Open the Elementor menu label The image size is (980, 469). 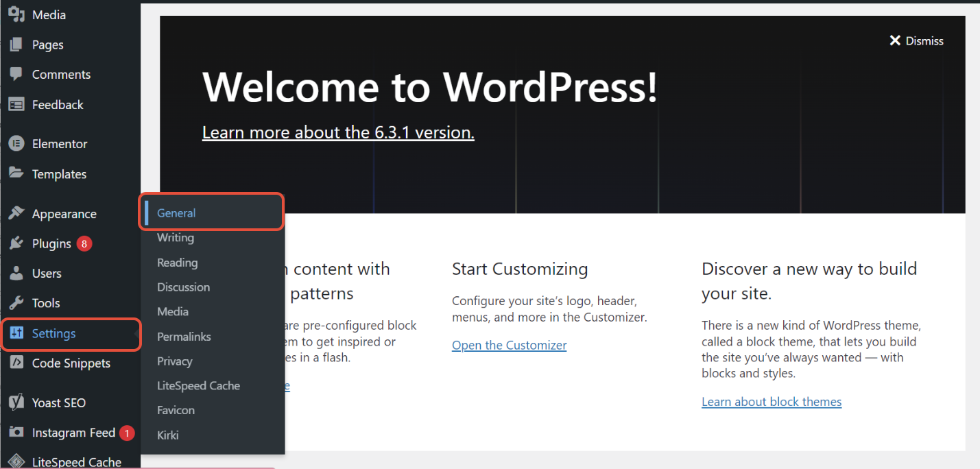(x=60, y=143)
